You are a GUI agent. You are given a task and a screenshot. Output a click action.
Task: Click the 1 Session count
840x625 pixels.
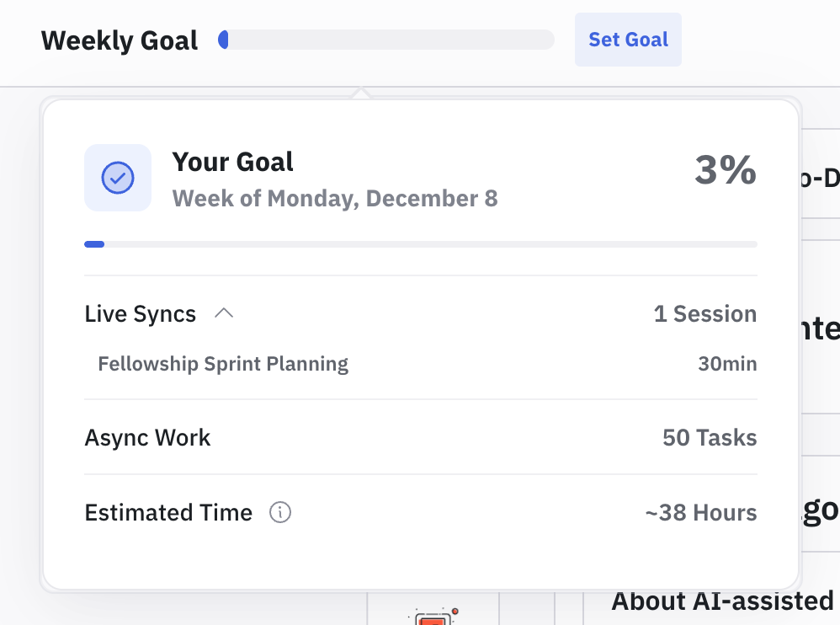(704, 314)
